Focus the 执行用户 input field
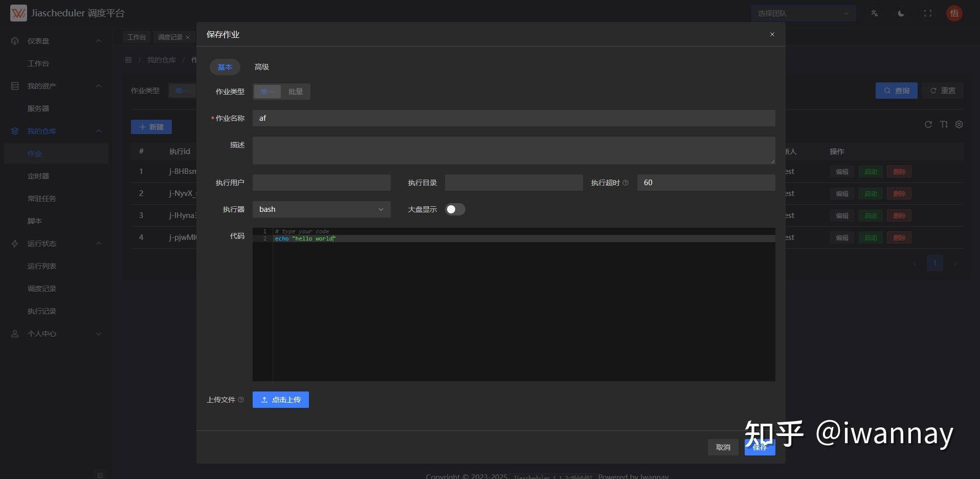Viewport: 980px width, 479px height. point(322,183)
